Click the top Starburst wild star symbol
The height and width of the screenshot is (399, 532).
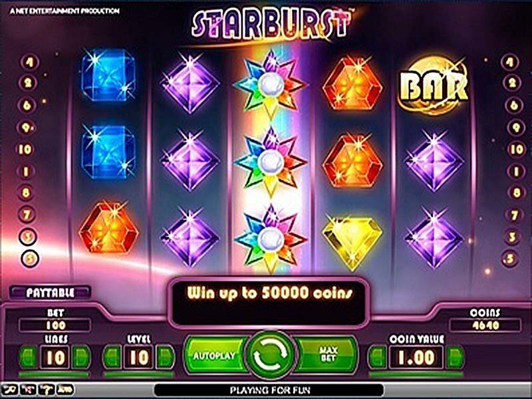271,84
